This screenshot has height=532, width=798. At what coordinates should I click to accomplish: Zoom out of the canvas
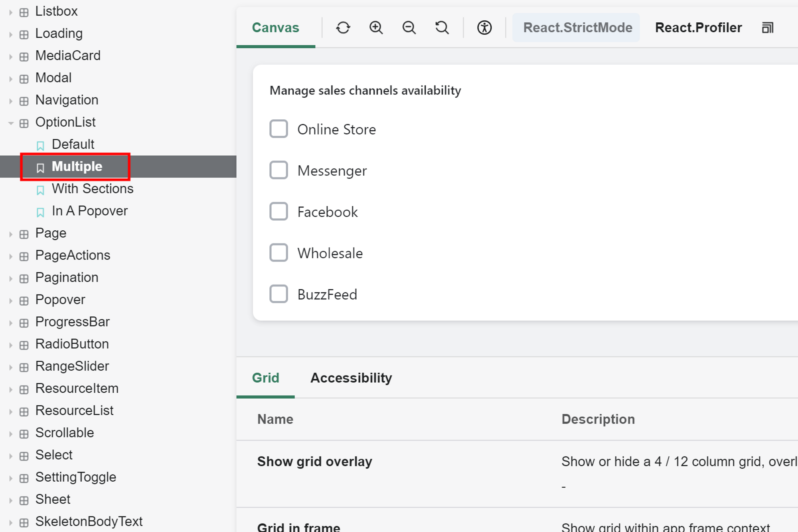409,28
